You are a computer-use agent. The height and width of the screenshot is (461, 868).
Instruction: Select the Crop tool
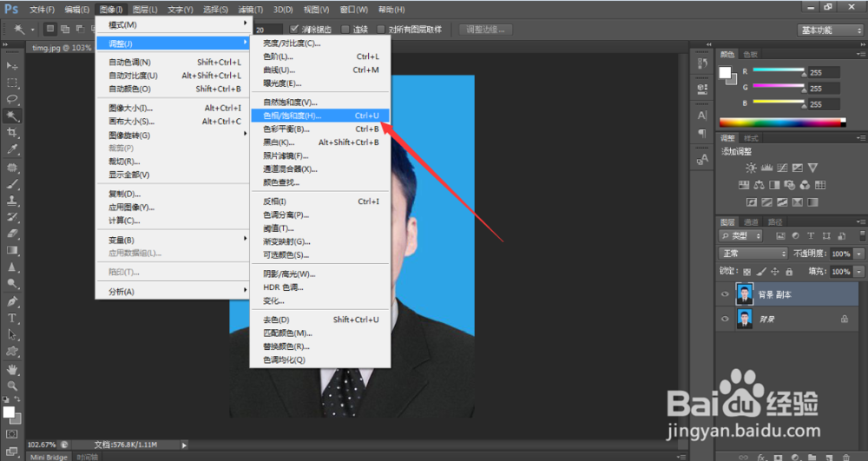coord(11,133)
